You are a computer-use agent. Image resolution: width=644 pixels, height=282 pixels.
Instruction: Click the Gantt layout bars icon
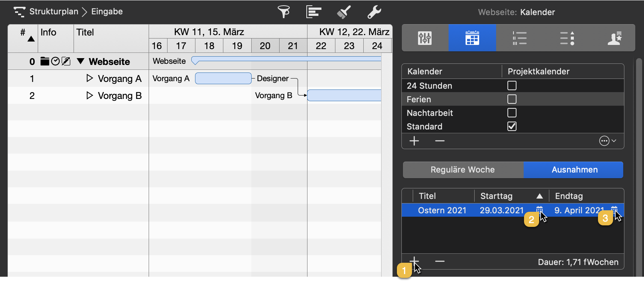click(x=314, y=12)
